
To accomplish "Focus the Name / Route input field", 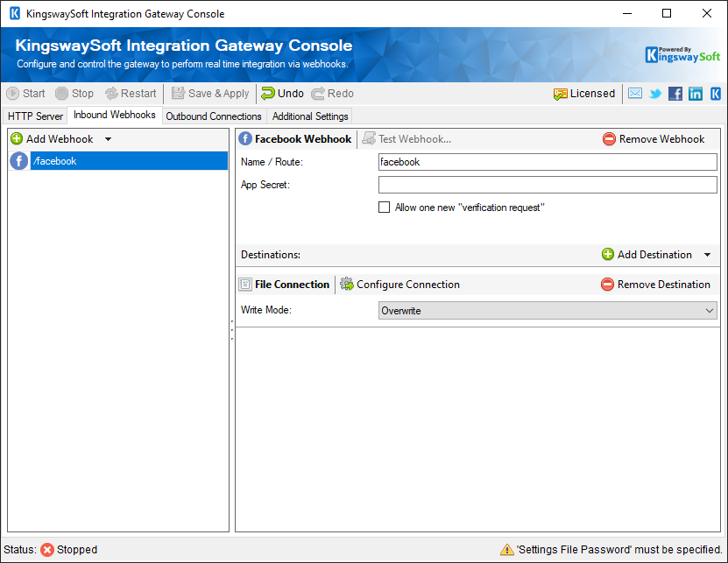I will [x=548, y=162].
